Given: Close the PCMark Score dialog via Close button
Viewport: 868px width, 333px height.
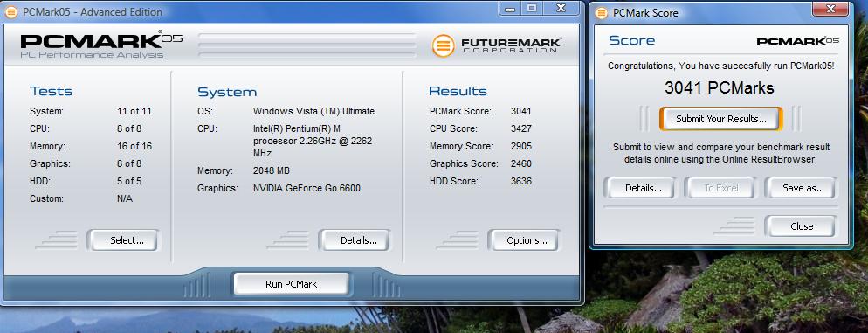Looking at the screenshot, I should pos(802,226).
